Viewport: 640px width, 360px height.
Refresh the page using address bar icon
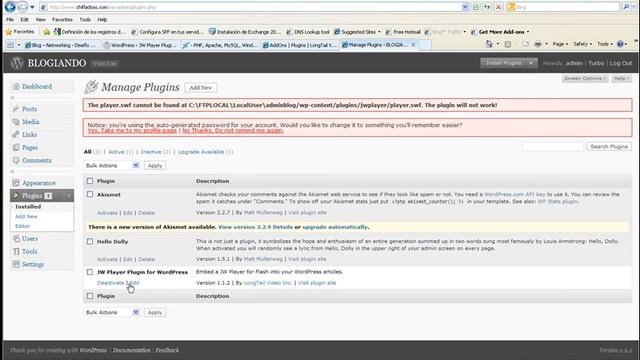tap(487, 7)
